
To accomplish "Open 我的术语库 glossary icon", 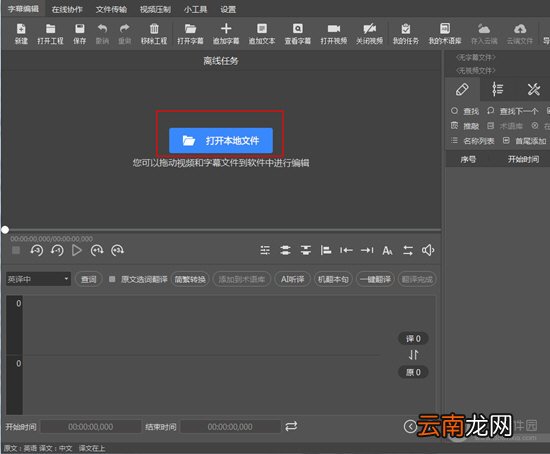I will [x=445, y=34].
